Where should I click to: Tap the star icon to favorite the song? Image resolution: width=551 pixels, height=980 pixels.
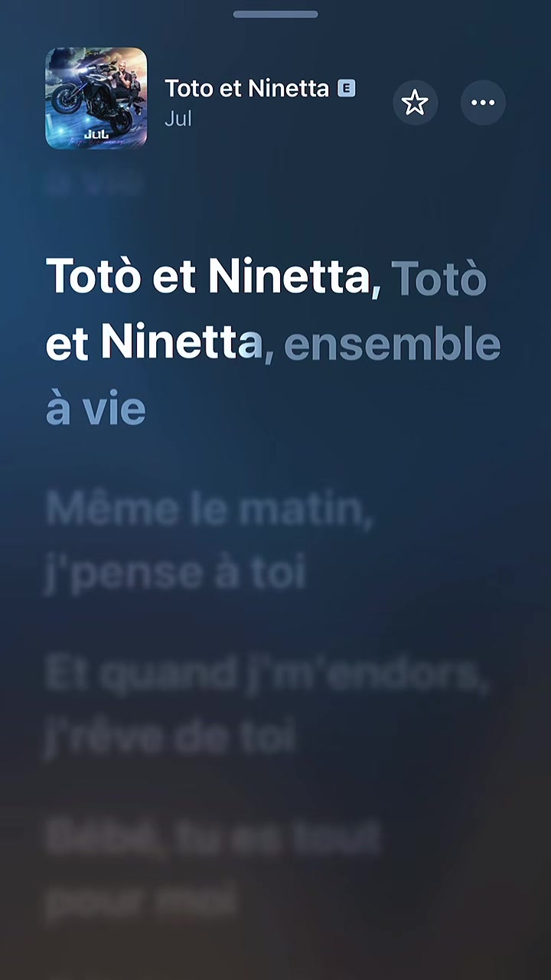[x=415, y=102]
